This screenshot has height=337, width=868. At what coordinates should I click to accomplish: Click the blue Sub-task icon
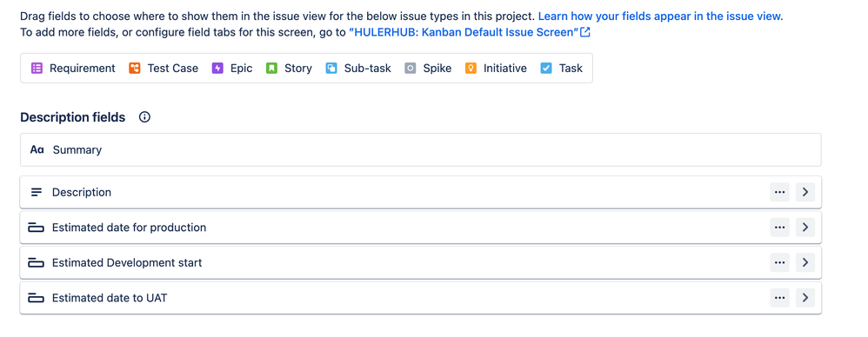click(x=331, y=69)
